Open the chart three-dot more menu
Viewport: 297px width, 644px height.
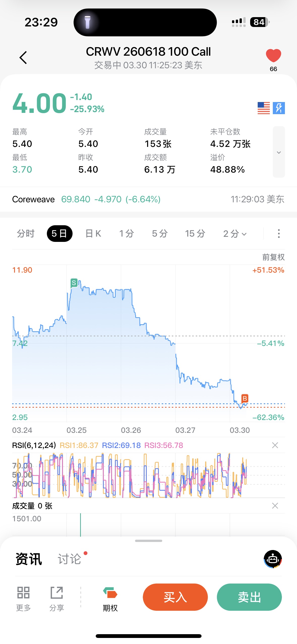279,234
